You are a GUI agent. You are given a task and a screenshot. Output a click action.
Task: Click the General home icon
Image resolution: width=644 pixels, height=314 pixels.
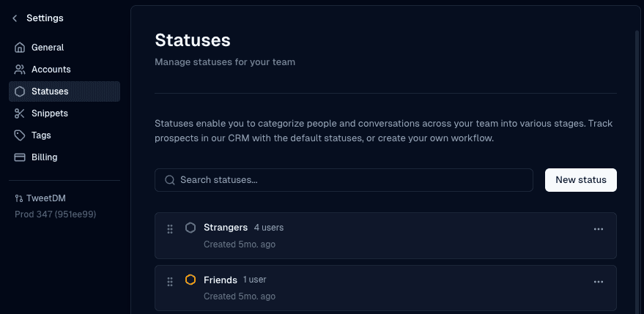(20, 48)
